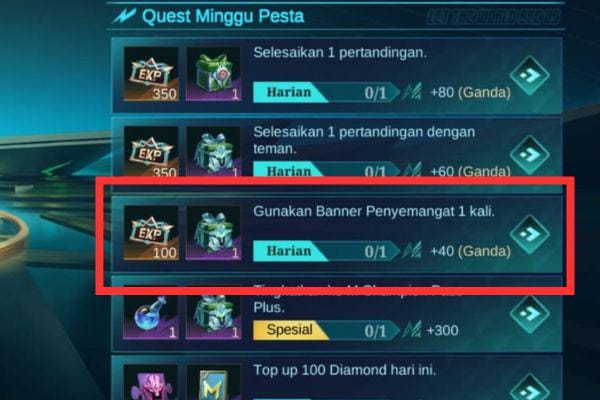Click the Top up 100 Diamond hari ini text
600x400 pixels.
[x=344, y=370]
